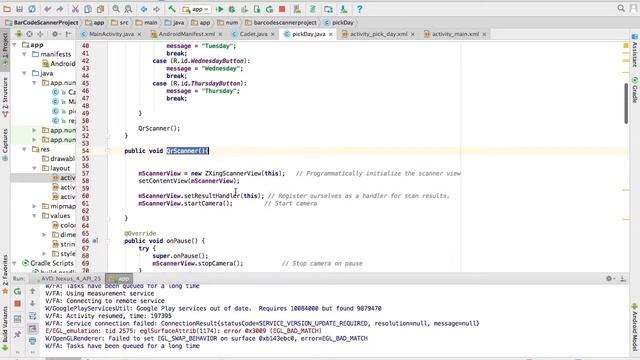Click the Copy toolbar icon
Screen dimensions: 640x360
88,9
